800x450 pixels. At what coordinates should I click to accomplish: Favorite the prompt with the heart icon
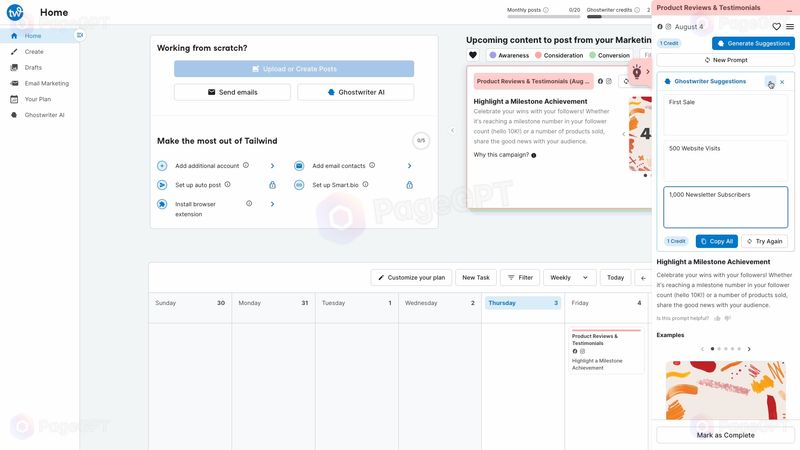click(776, 27)
